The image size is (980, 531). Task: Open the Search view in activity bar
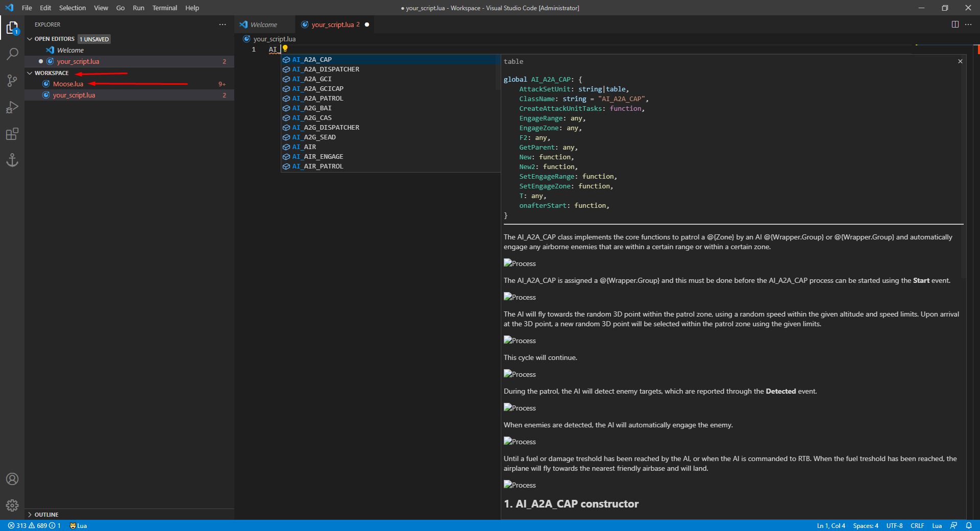pyautogui.click(x=12, y=54)
